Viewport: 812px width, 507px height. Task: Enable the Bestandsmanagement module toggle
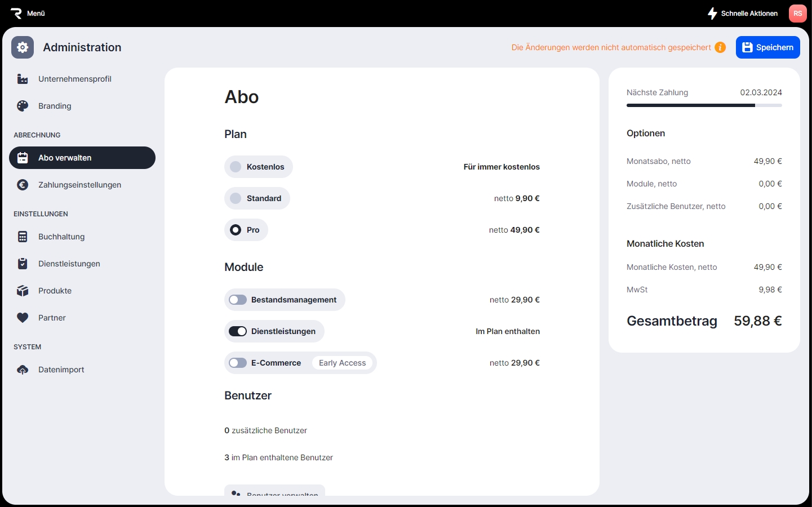click(238, 300)
